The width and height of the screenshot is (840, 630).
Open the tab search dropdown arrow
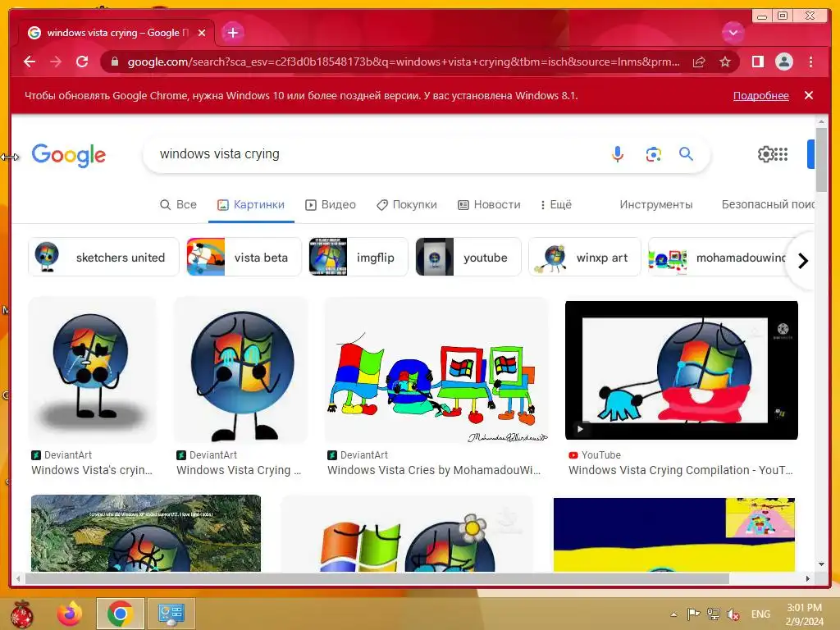(x=733, y=33)
